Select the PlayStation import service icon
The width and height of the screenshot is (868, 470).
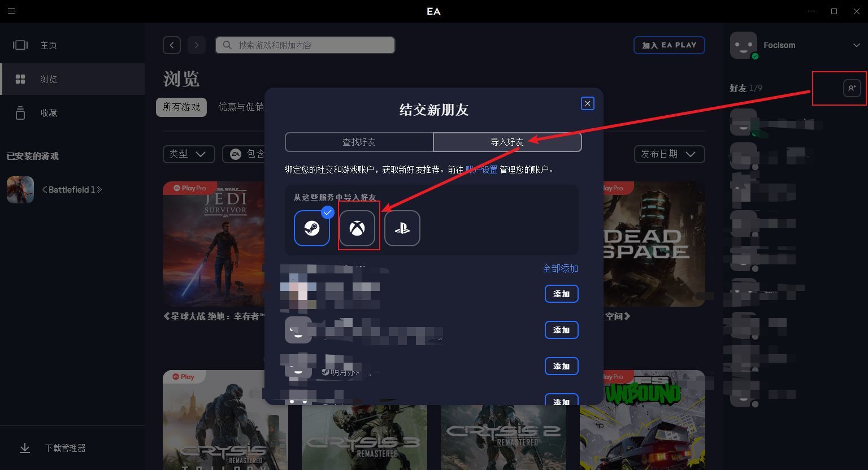click(402, 228)
